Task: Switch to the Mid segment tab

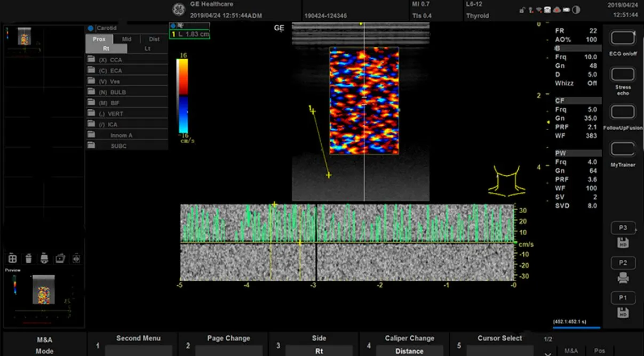Action: [126, 39]
